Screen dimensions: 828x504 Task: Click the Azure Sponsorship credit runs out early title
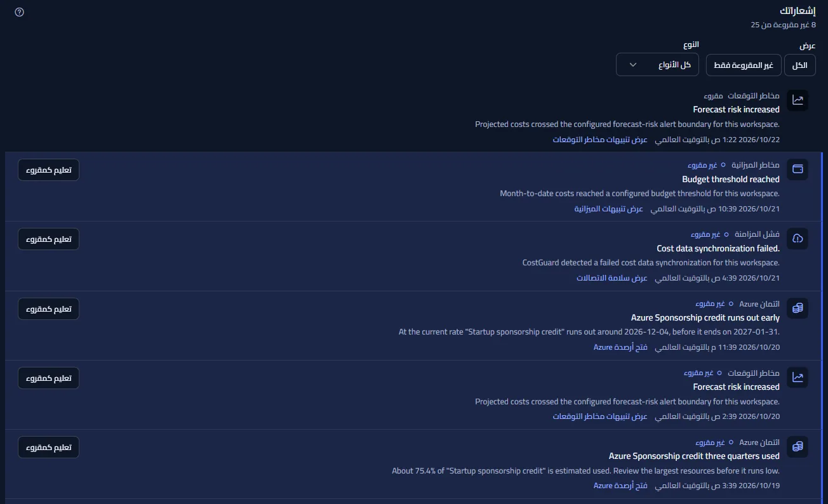(x=705, y=318)
